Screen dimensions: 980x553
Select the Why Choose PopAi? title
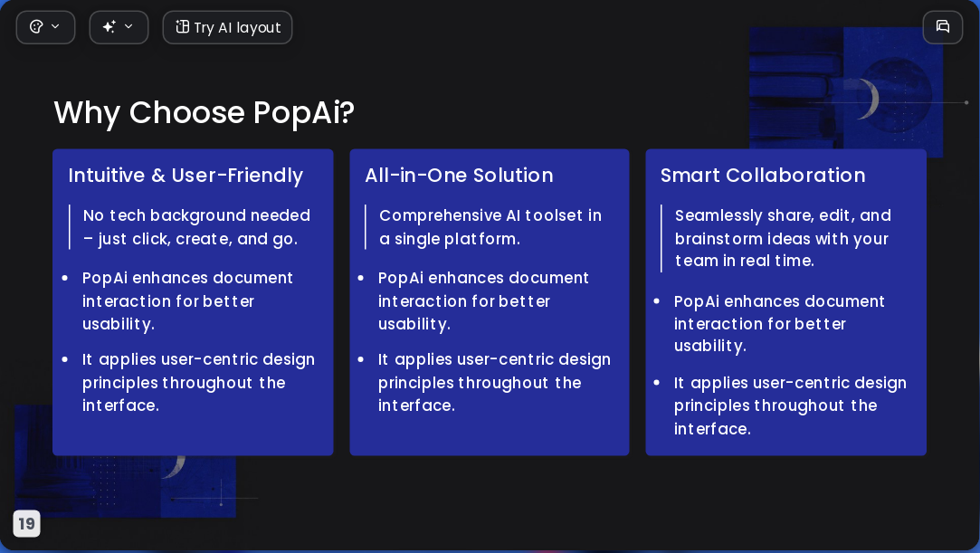[204, 113]
